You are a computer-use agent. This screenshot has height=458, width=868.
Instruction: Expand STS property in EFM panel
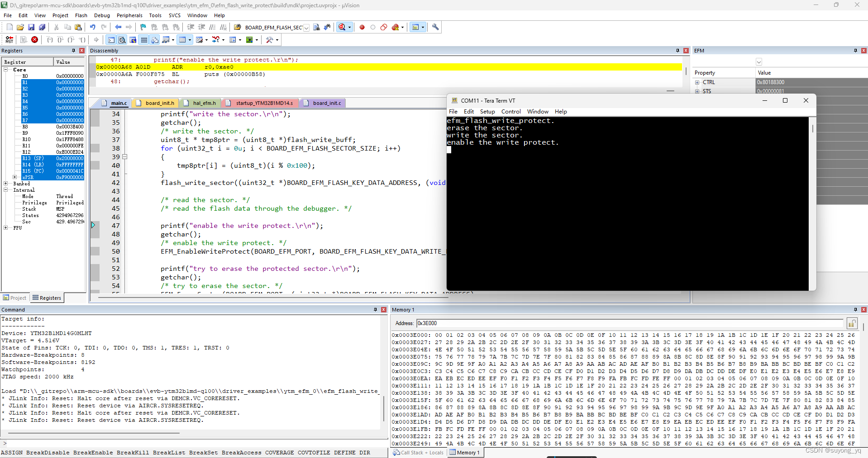point(697,91)
